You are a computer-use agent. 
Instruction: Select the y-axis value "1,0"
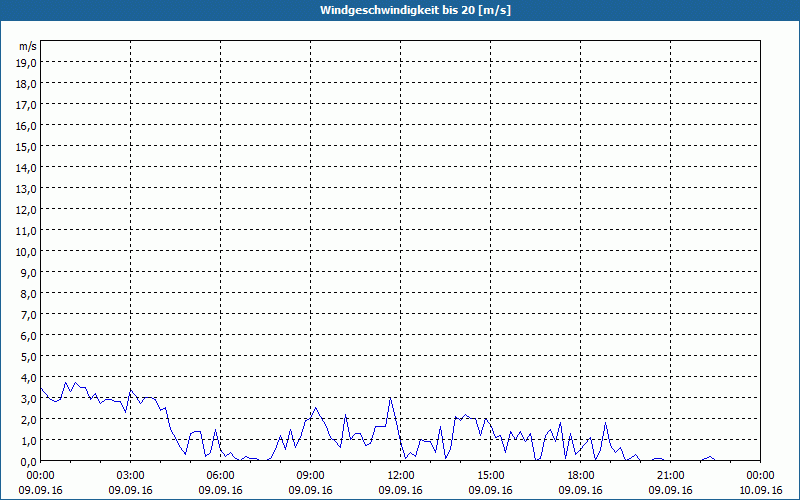tap(29, 440)
